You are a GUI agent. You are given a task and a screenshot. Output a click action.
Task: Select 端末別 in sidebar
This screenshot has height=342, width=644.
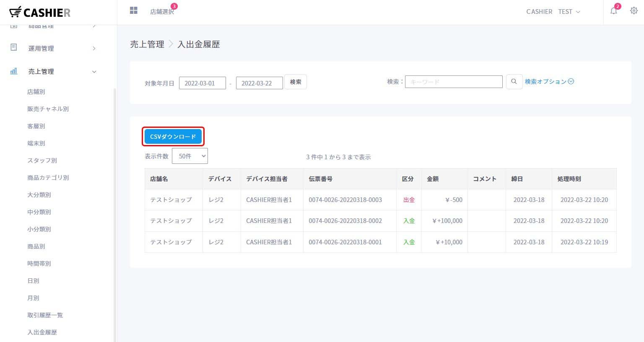click(x=36, y=143)
